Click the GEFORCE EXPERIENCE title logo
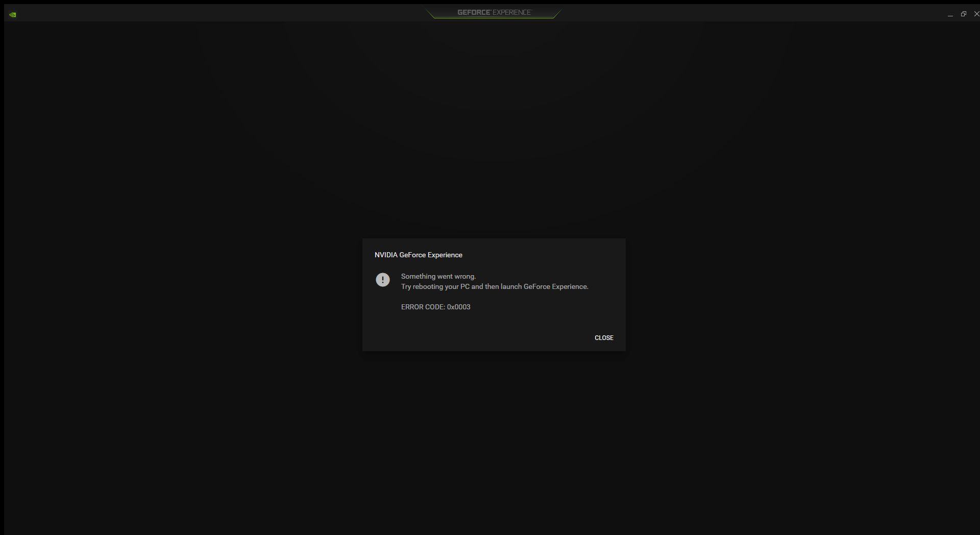The height and width of the screenshot is (535, 980). (x=494, y=12)
